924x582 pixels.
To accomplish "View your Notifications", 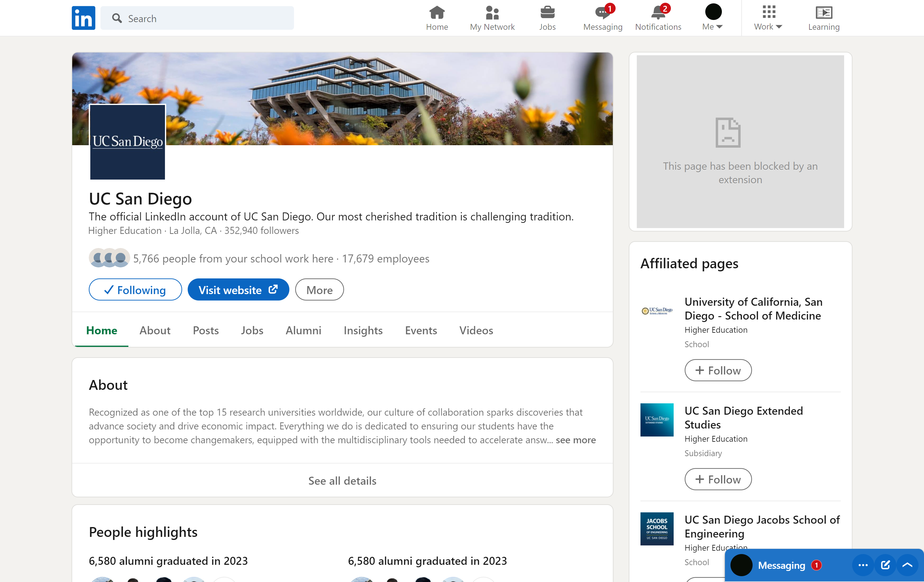I will [657, 17].
